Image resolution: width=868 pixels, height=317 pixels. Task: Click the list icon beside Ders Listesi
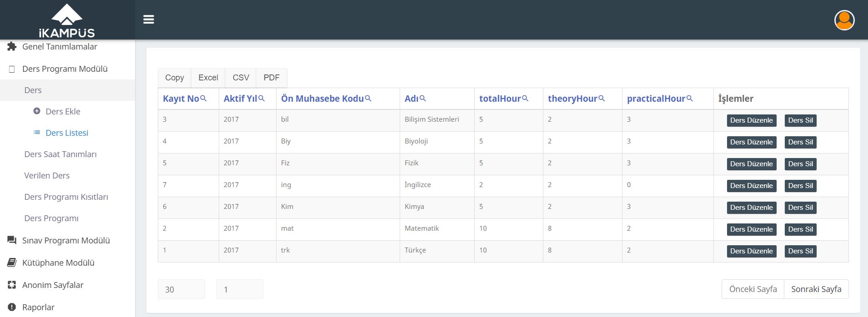pos(37,132)
